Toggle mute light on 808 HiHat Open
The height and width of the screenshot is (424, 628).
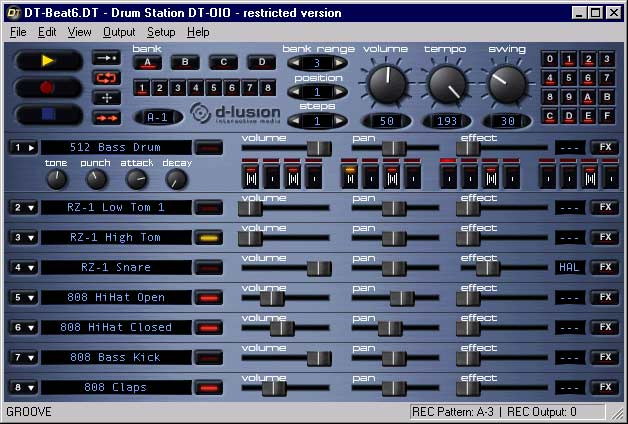point(208,298)
